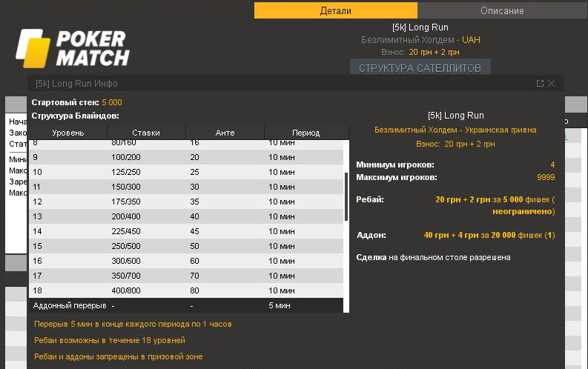The width and height of the screenshot is (588, 369).
Task: Click the Стартовый стек value 5 000
Action: tap(112, 102)
